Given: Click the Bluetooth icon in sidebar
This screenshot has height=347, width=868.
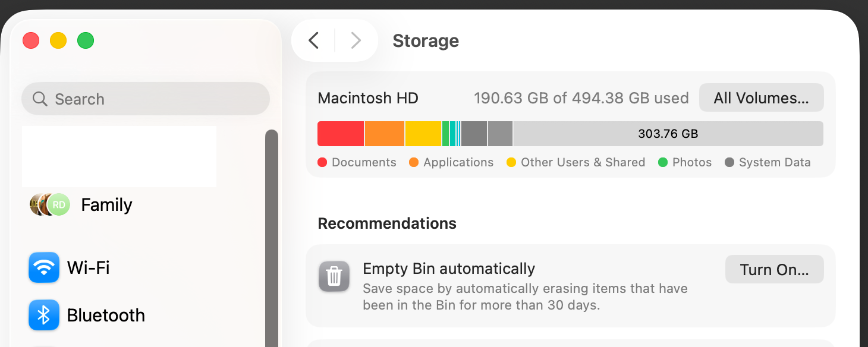Looking at the screenshot, I should pyautogui.click(x=44, y=315).
